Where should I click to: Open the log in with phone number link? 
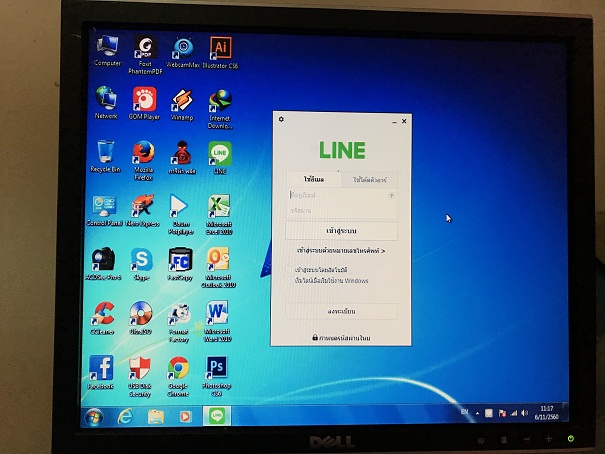tap(341, 251)
